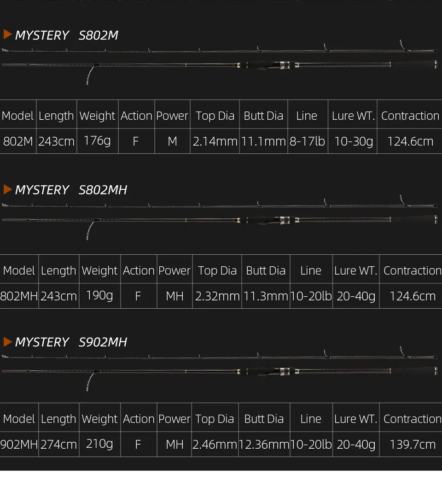The image size is (442, 504).
Task: Click the 802MH model cell
Action: click(x=19, y=296)
